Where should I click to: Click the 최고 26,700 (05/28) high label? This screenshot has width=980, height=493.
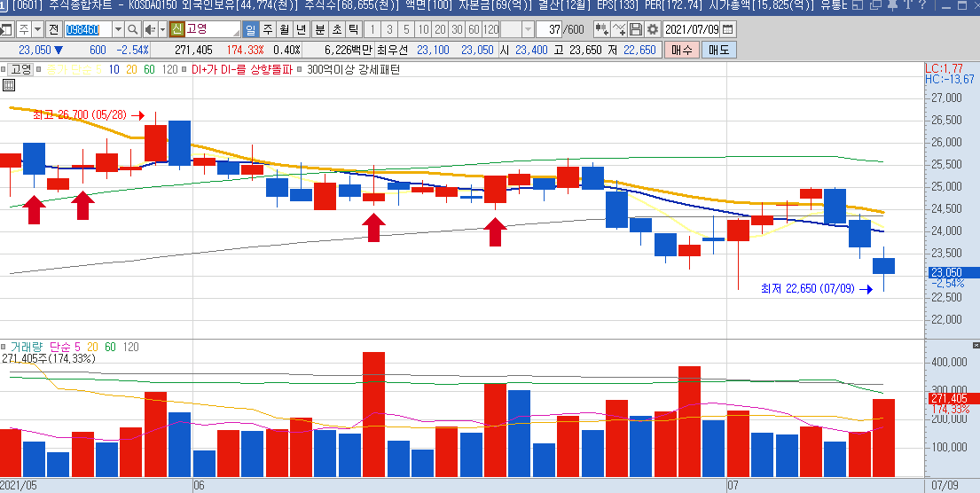[80, 115]
